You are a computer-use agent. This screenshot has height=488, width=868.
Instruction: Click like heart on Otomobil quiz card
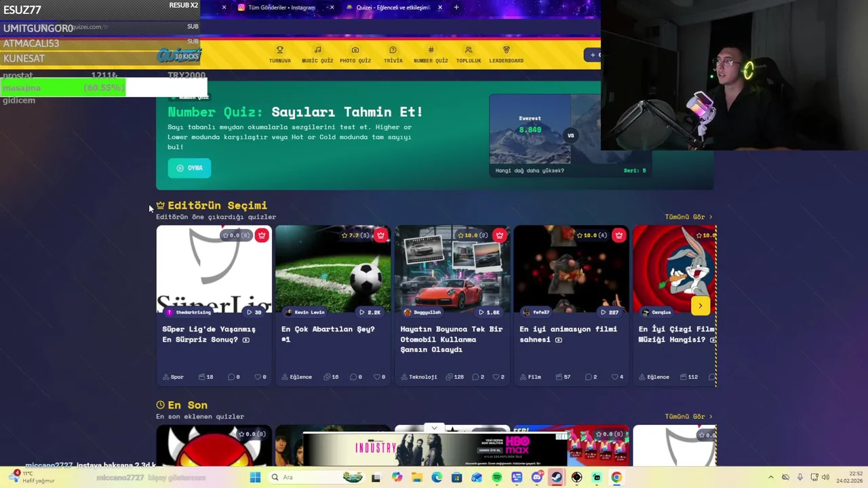click(x=496, y=377)
